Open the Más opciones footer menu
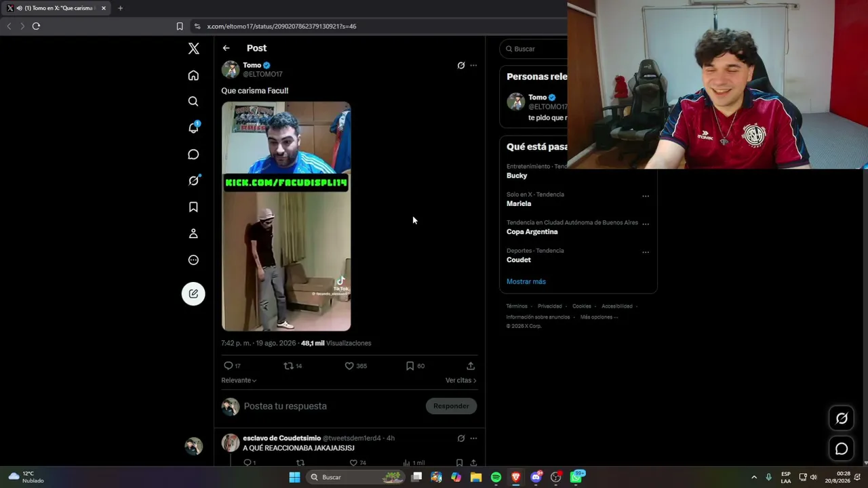This screenshot has width=868, height=488. (599, 317)
